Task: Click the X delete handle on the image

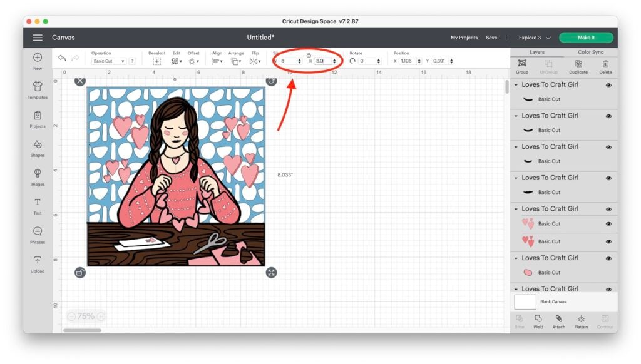Action: click(80, 81)
